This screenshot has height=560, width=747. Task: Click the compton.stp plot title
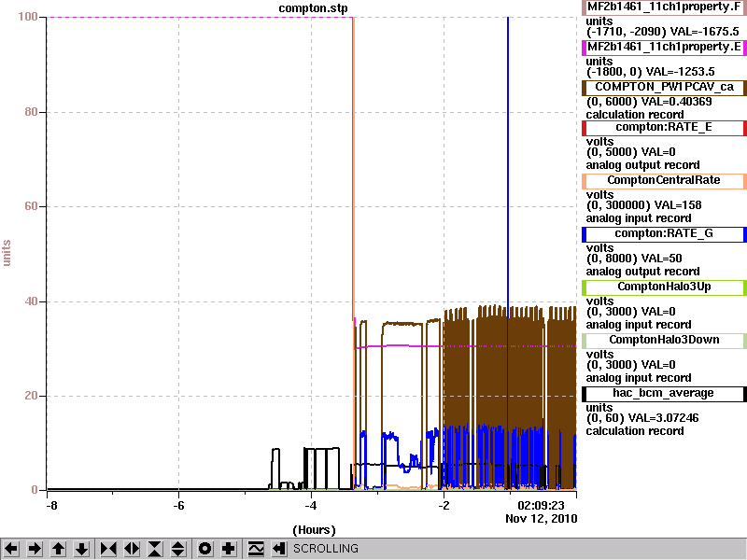pos(313,8)
